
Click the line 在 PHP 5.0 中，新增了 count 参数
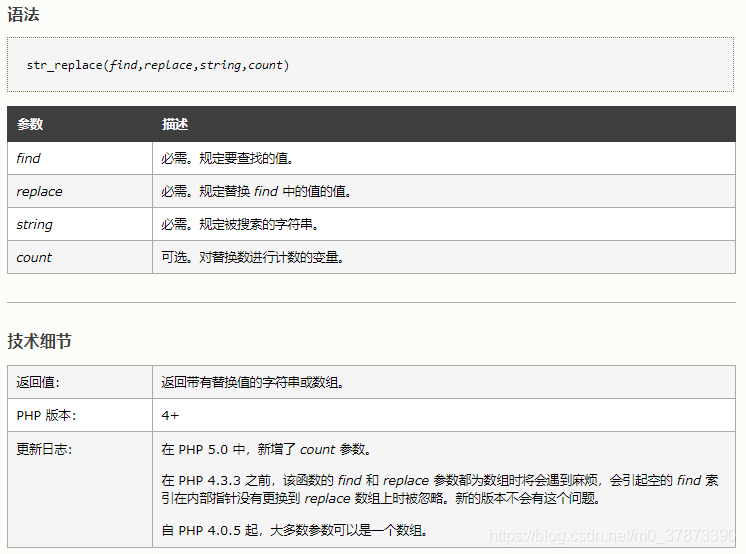[x=266, y=449]
